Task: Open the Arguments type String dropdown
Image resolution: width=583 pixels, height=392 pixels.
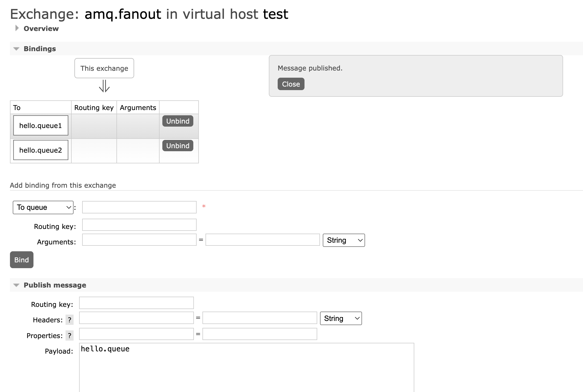Action: click(343, 240)
